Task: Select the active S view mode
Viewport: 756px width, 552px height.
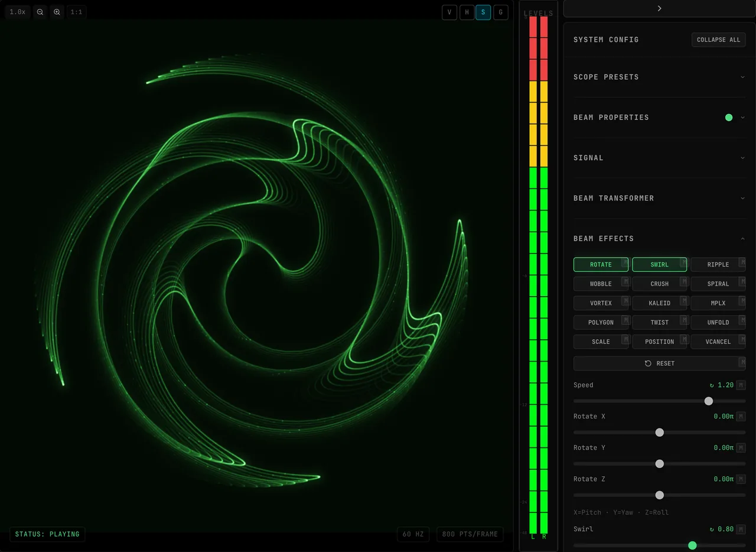Action: click(483, 12)
